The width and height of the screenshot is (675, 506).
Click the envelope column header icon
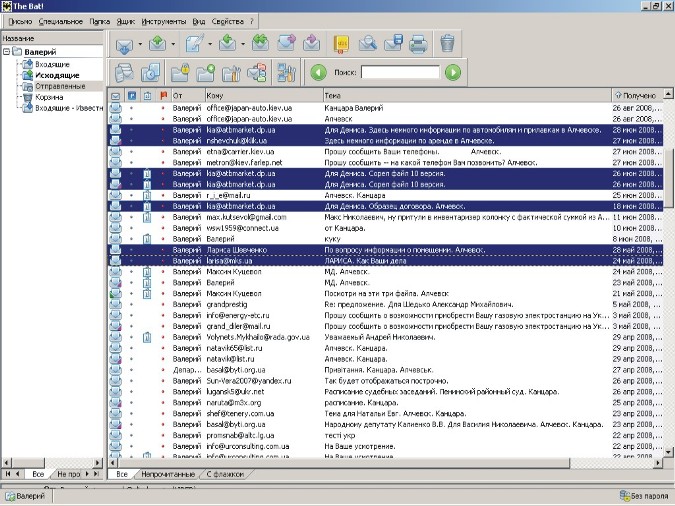(x=115, y=96)
